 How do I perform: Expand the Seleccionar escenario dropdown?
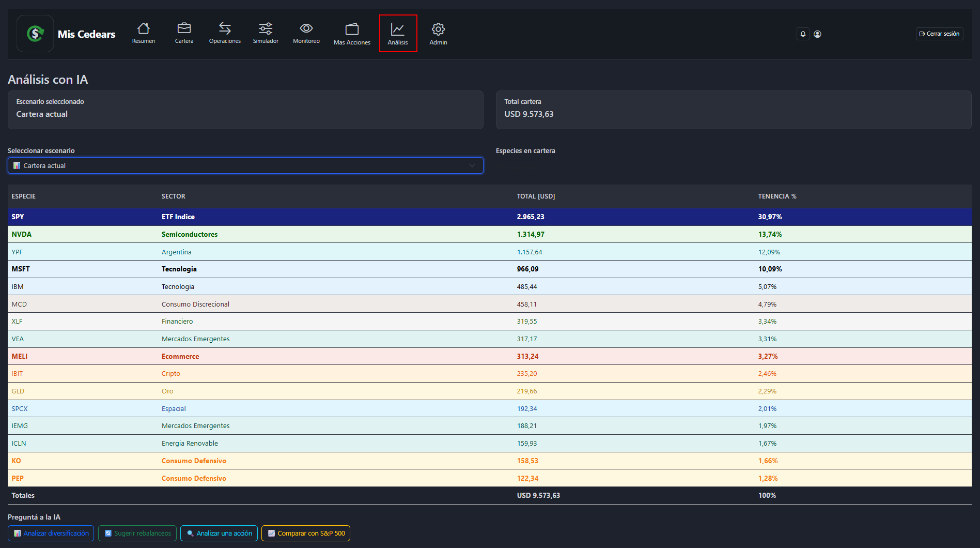[x=245, y=165]
